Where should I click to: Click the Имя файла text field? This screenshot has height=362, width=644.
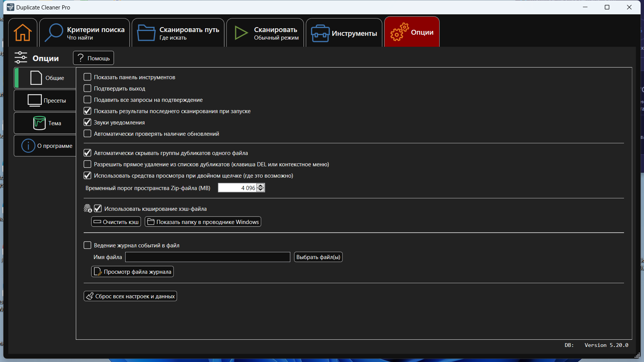tap(208, 257)
